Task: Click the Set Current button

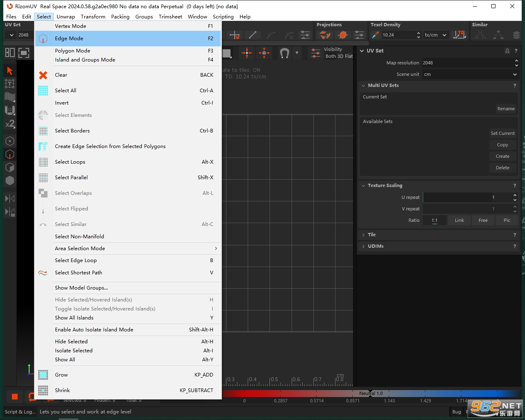Action: pos(502,133)
